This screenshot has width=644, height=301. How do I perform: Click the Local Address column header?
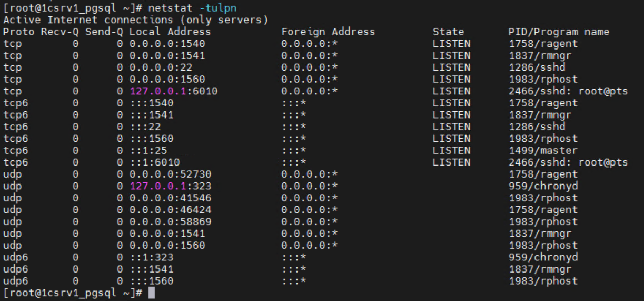[x=170, y=32]
